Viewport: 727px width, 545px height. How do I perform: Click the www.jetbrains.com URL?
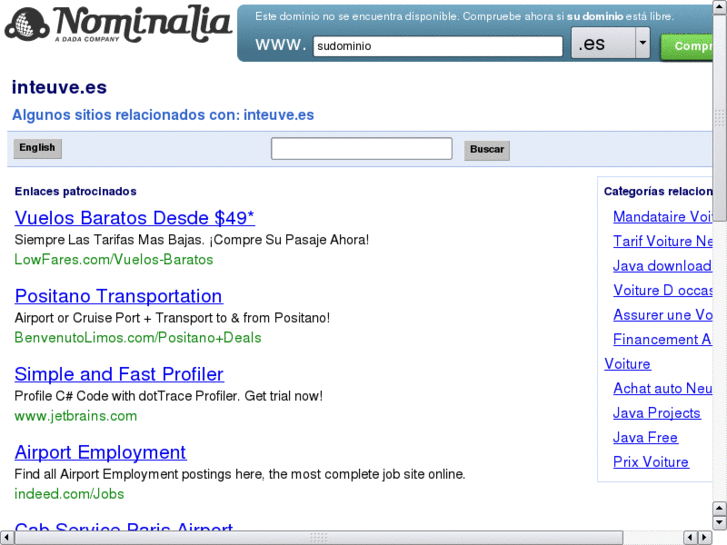pyautogui.click(x=76, y=416)
